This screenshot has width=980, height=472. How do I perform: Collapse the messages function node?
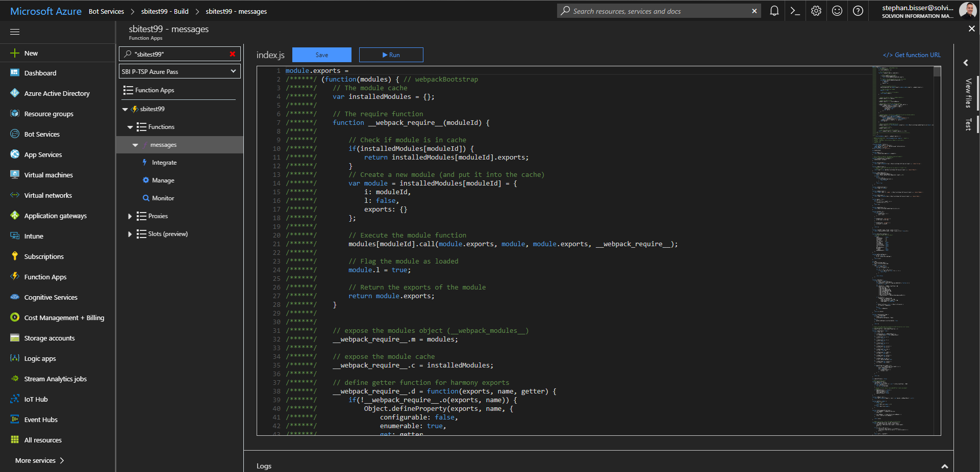pyautogui.click(x=135, y=145)
